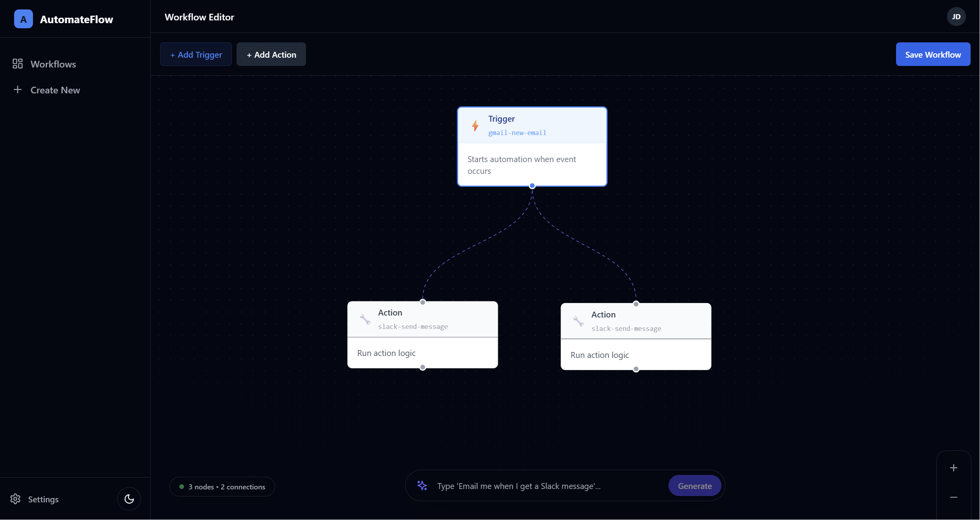The width and height of the screenshot is (980, 520).
Task: Zoom out using the minus icon
Action: pyautogui.click(x=954, y=497)
